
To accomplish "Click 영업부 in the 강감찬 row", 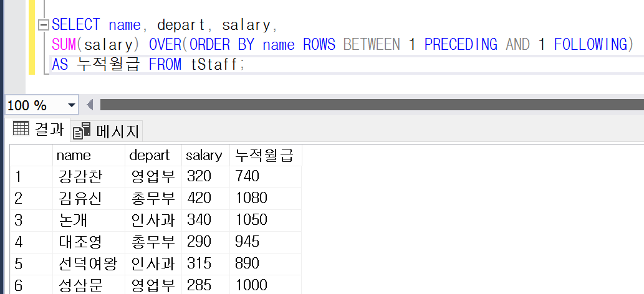I will (153, 176).
